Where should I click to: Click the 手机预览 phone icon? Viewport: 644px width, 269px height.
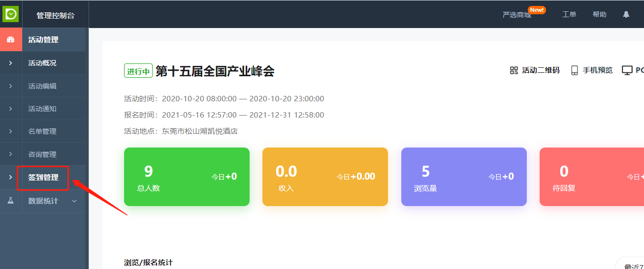(x=574, y=70)
